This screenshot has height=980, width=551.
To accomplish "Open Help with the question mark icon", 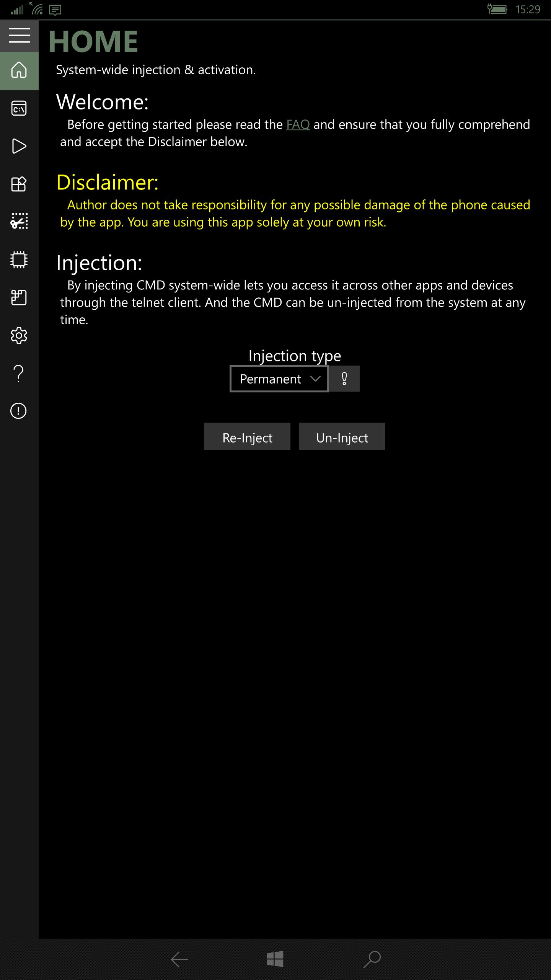I will point(19,373).
